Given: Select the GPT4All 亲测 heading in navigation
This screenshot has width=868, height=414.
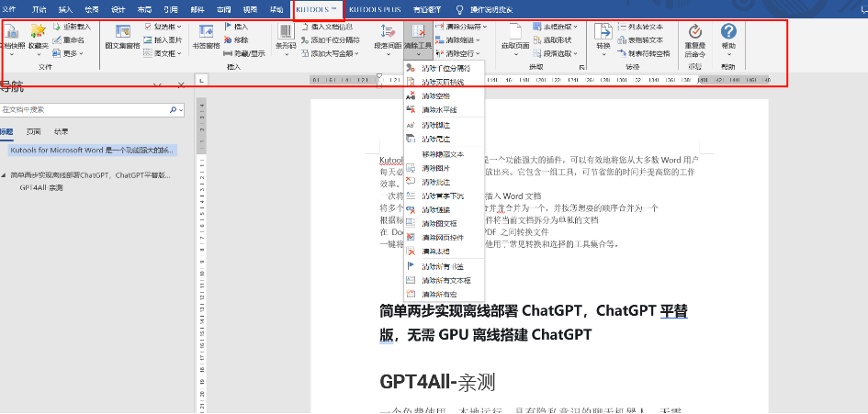Looking at the screenshot, I should pos(41,187).
